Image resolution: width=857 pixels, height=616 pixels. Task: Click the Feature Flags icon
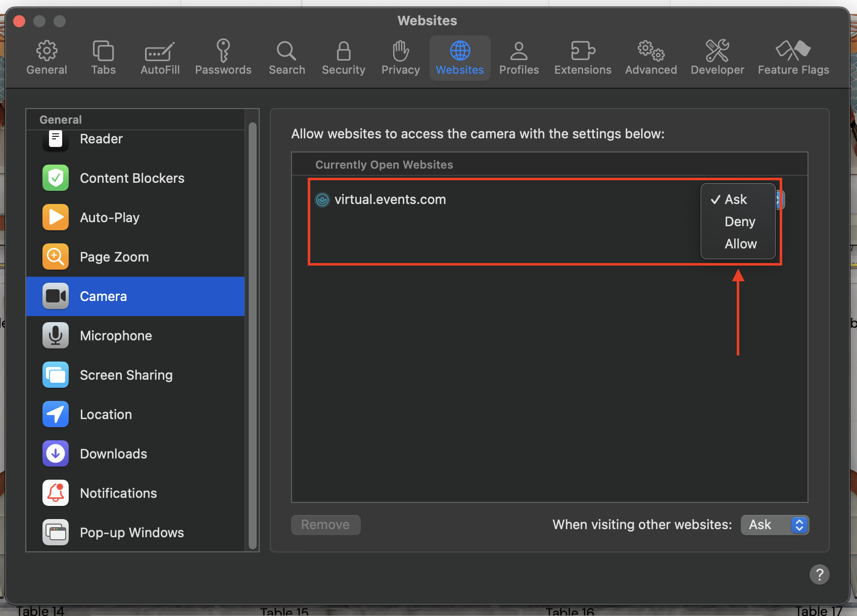click(793, 51)
